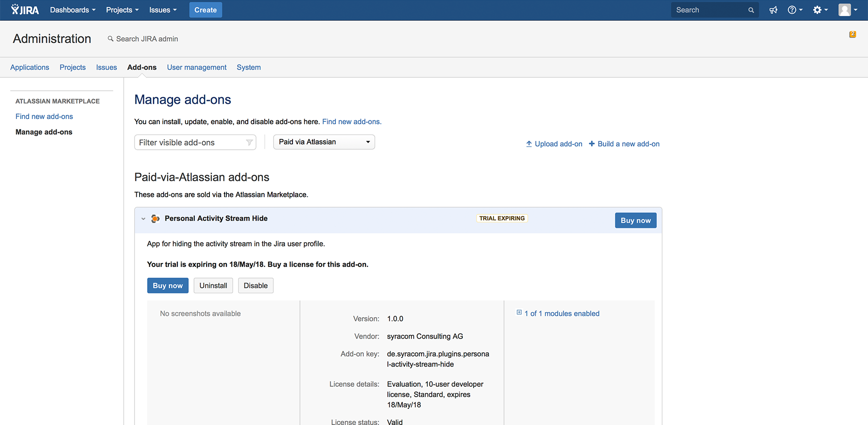Screen dimensions: 868x425
Task: Switch to the System admin tab
Action: coord(249,68)
